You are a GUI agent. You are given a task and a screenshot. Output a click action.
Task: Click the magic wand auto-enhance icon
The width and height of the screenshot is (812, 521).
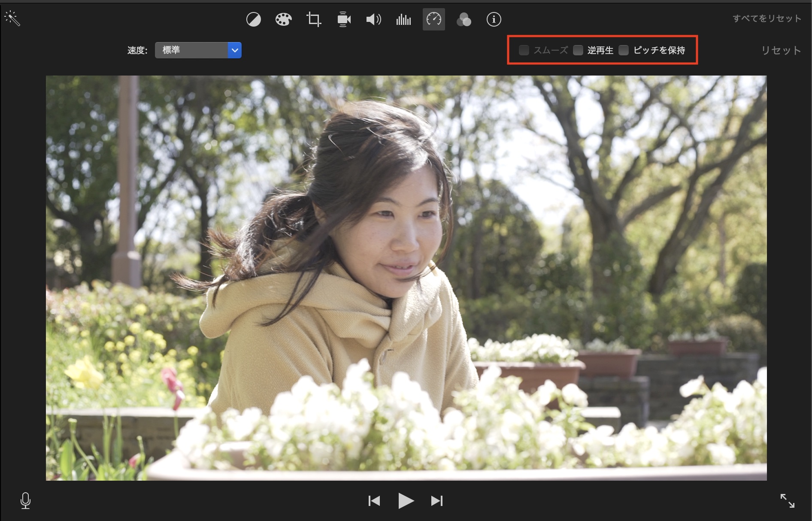coord(12,18)
